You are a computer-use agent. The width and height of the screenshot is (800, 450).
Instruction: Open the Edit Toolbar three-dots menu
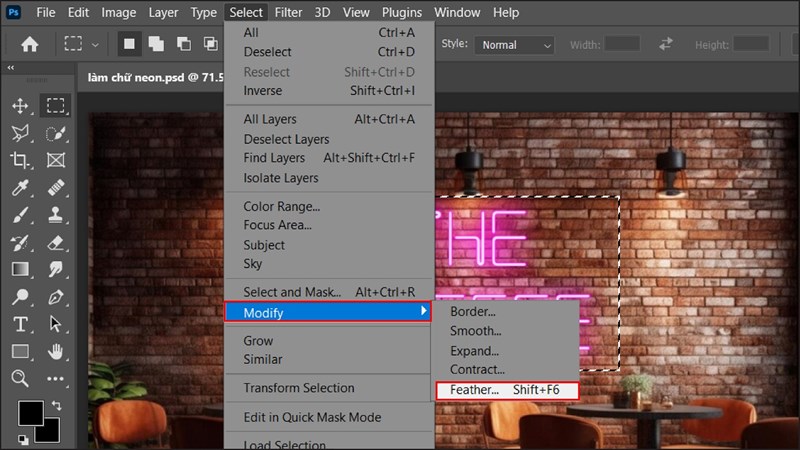pos(56,379)
